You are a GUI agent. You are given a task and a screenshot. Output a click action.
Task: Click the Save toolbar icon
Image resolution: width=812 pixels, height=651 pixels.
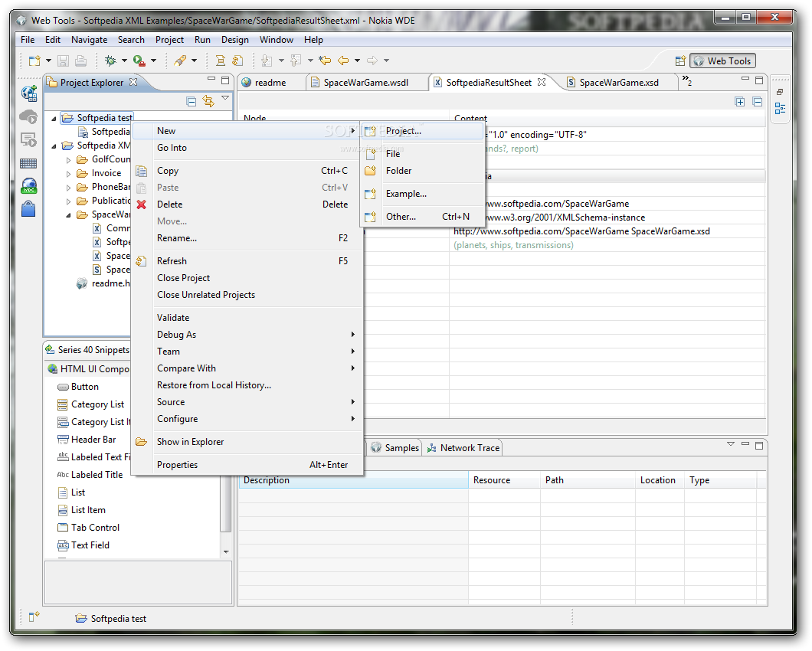point(63,61)
